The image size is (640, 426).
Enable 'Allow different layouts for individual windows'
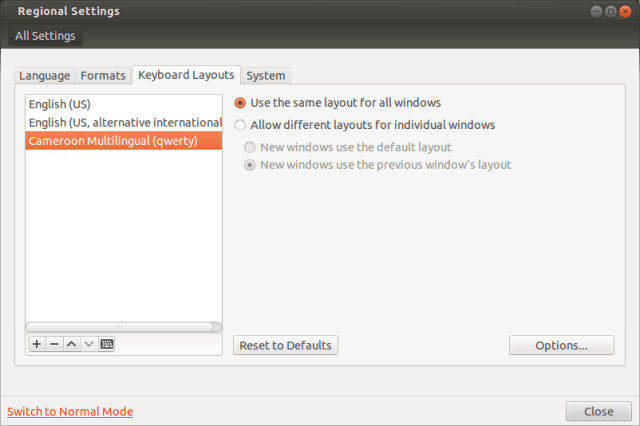(x=240, y=125)
